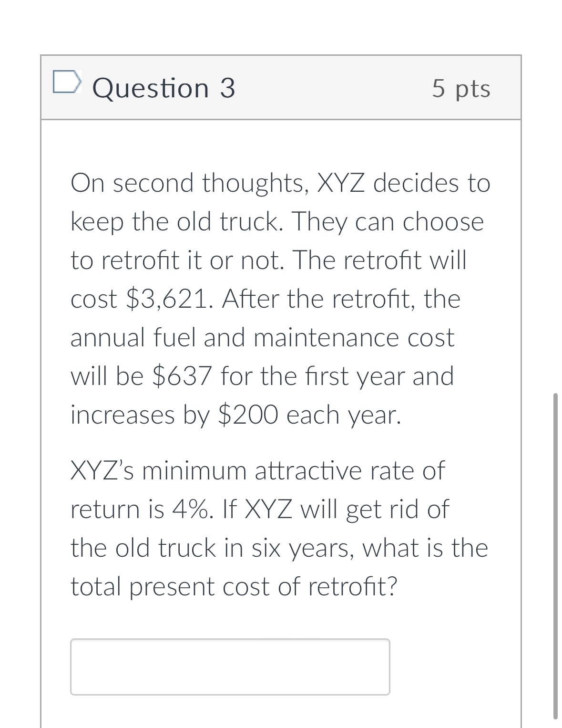Click the scrollbar track on the right
Image resolution: width=562 pixels, height=728 pixels.
pos(557,525)
